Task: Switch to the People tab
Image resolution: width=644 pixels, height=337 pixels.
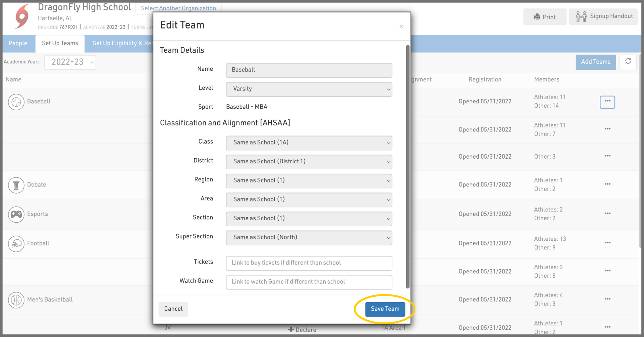Action: click(18, 44)
